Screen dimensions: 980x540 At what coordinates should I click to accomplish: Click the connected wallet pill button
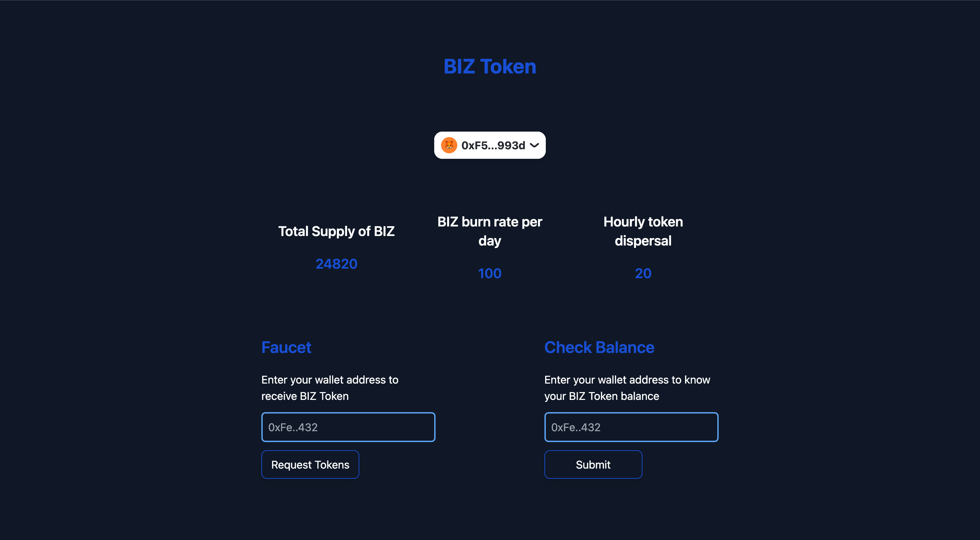click(x=490, y=145)
